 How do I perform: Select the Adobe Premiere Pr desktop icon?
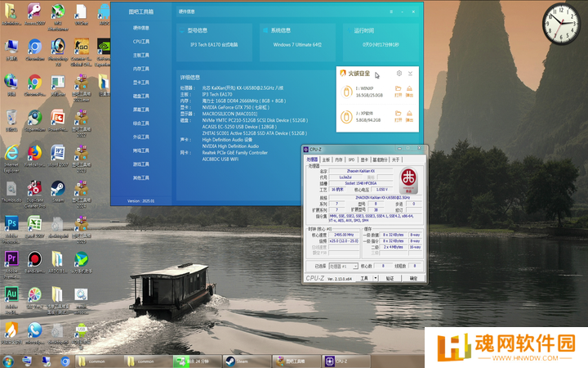click(x=11, y=265)
